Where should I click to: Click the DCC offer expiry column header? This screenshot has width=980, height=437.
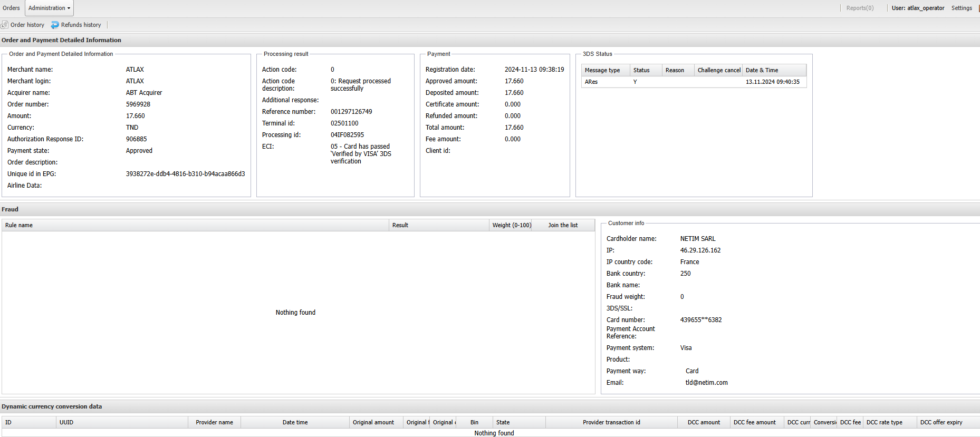941,422
